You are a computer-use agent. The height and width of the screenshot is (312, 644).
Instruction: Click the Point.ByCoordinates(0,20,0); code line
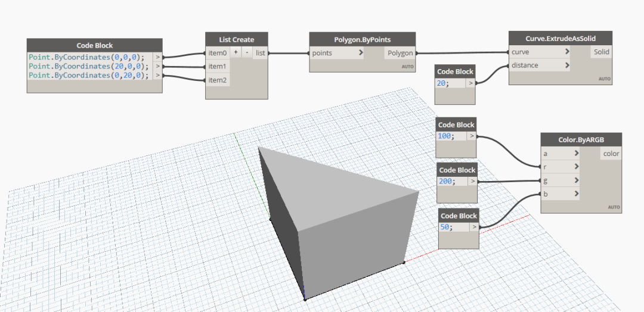point(89,75)
